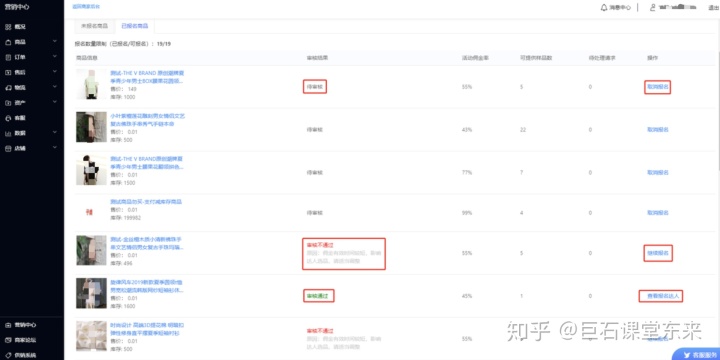Open the 概况 overview grid icon

pos(8,27)
